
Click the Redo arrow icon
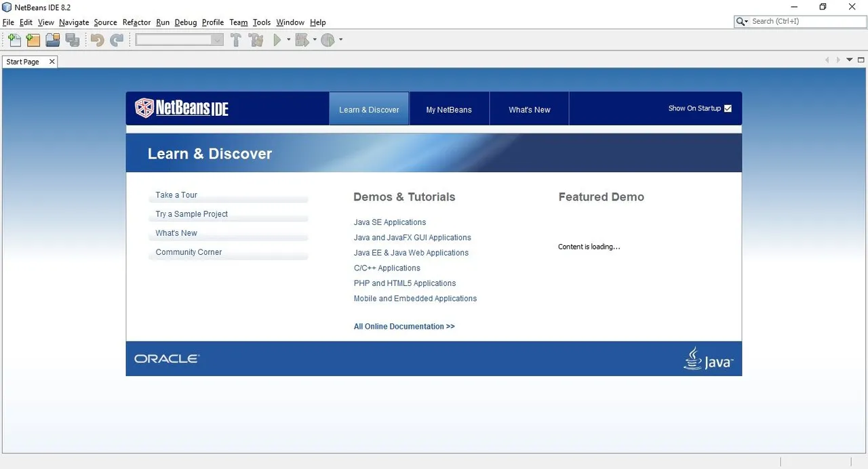click(117, 40)
